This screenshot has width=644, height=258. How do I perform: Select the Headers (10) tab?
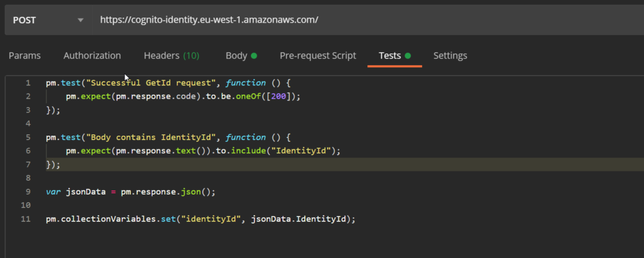tap(171, 55)
